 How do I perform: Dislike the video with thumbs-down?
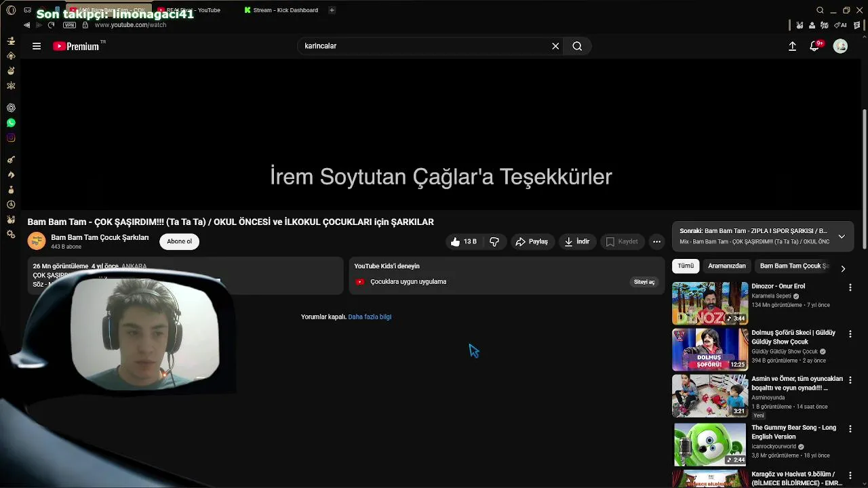pos(494,241)
